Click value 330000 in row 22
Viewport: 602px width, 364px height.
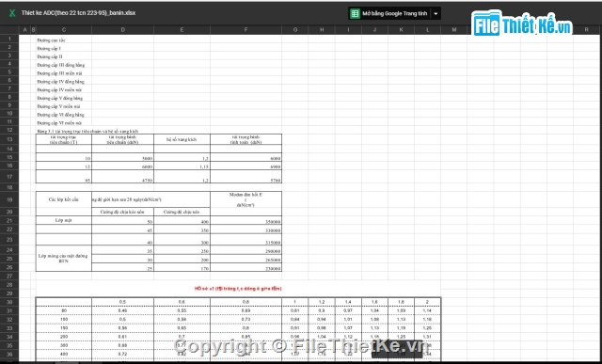click(x=273, y=230)
